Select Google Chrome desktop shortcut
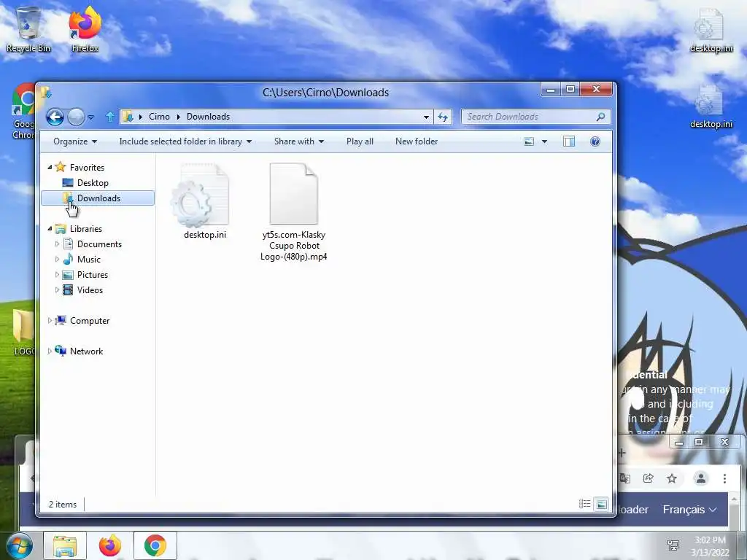747x560 pixels. (23, 112)
